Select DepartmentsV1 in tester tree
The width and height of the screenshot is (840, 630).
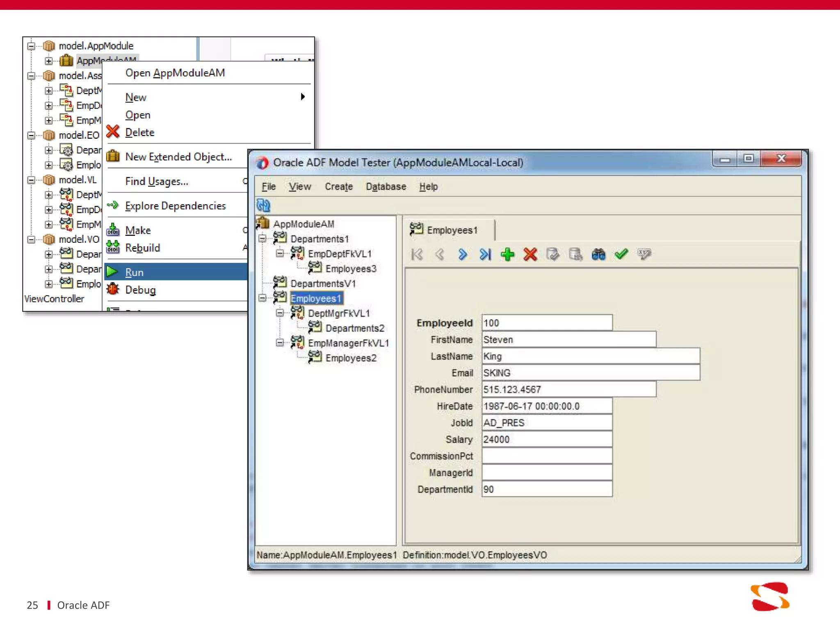point(323,283)
